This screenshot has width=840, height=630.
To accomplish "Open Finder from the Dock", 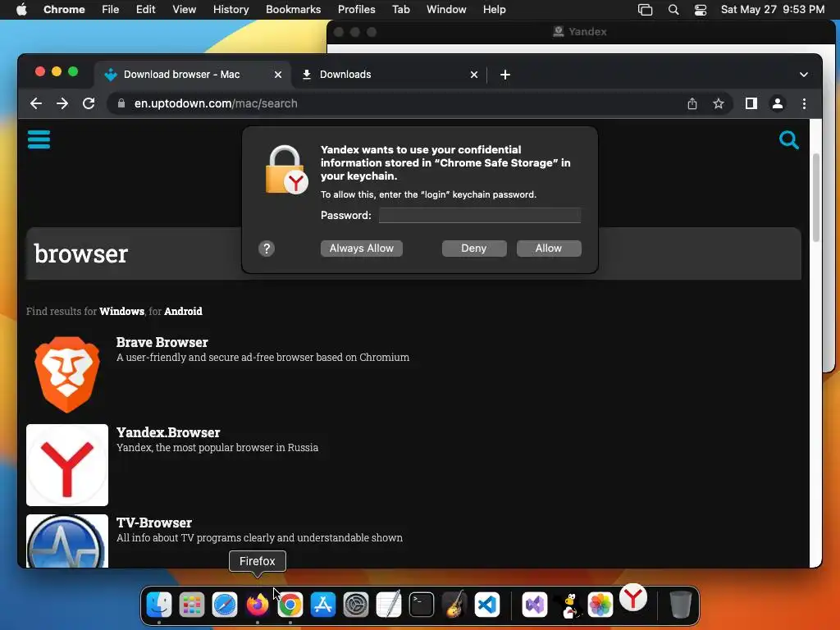I will [159, 605].
